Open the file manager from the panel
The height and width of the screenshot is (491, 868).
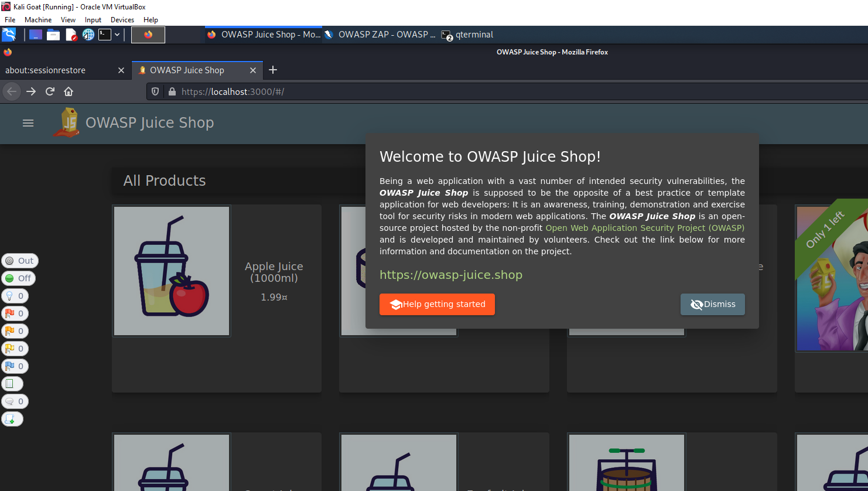[x=53, y=35]
